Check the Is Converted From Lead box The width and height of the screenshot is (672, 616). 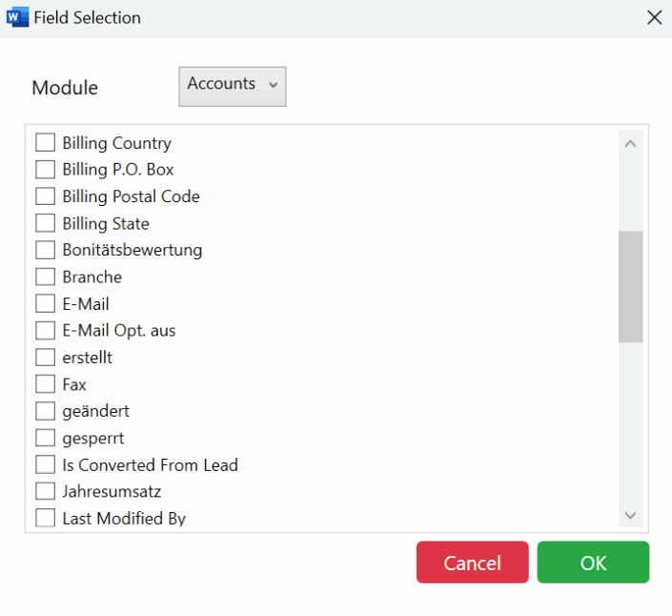coord(45,464)
